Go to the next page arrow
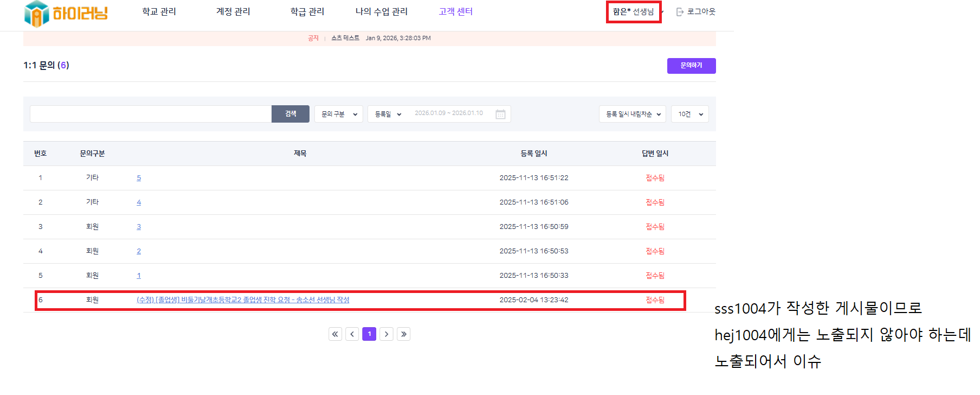The height and width of the screenshot is (395, 980). click(386, 334)
